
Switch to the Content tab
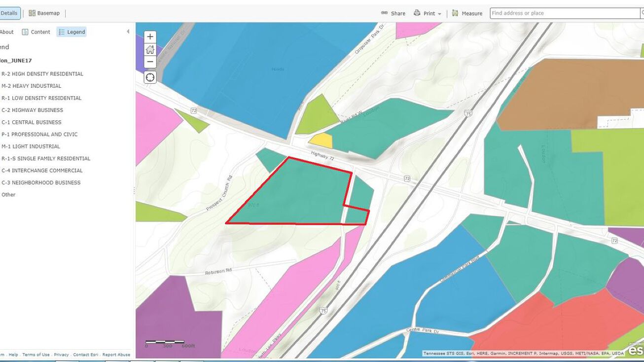point(36,32)
